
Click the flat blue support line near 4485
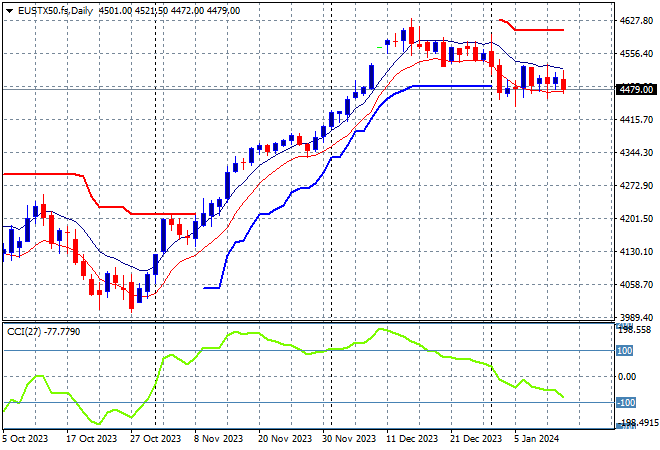coord(450,86)
